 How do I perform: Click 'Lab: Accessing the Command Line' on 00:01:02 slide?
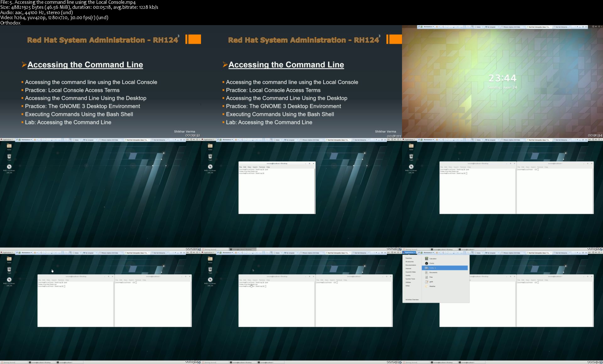269,122
